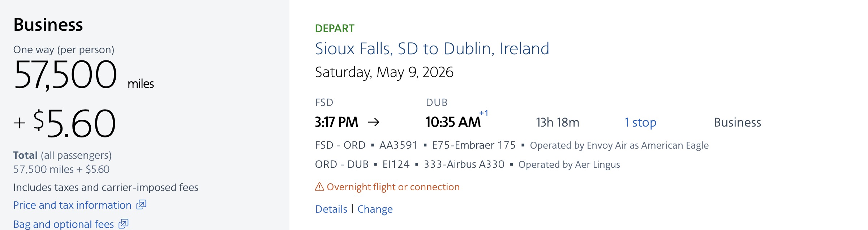Open the 1 stop itinerary details
Screen dimensions: 868x230
pyautogui.click(x=640, y=123)
